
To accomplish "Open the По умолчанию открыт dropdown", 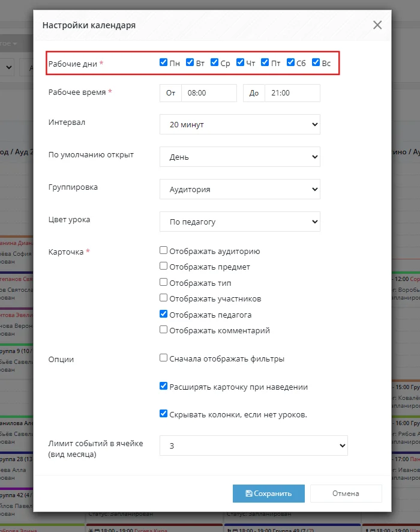I will pos(239,157).
